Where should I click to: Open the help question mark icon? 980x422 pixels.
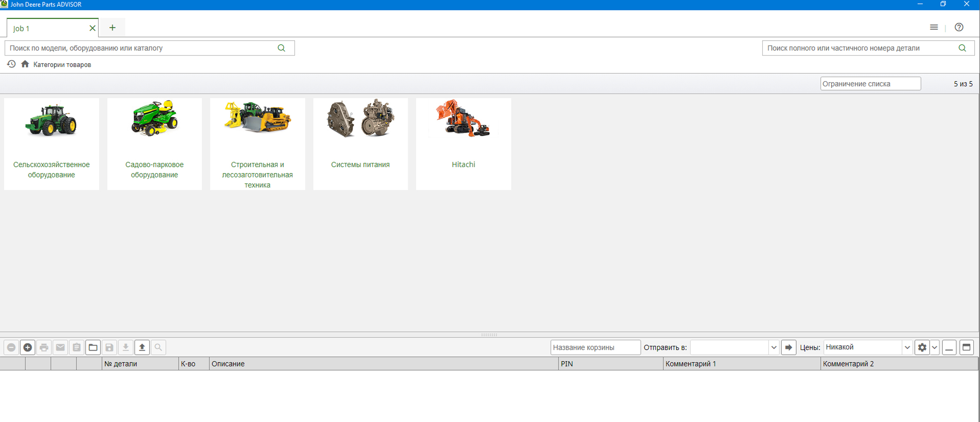coord(958,27)
